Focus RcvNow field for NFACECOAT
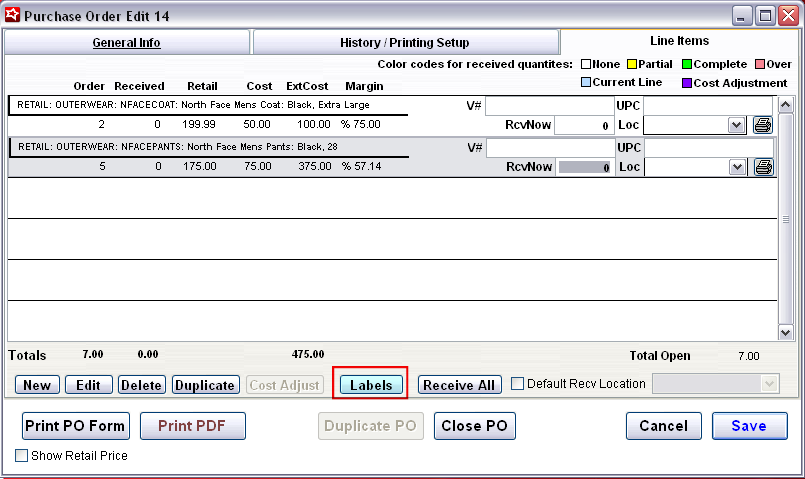The image size is (805, 479). tap(584, 125)
